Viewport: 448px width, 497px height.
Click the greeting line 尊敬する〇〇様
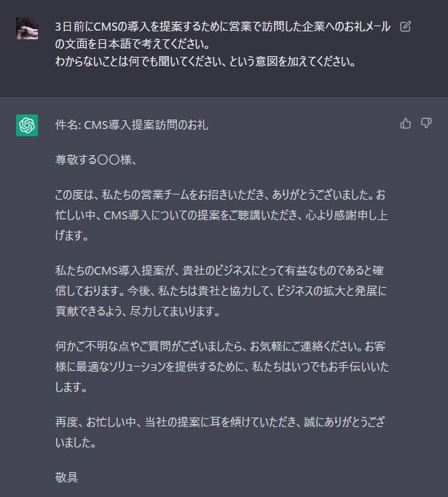tap(96, 160)
